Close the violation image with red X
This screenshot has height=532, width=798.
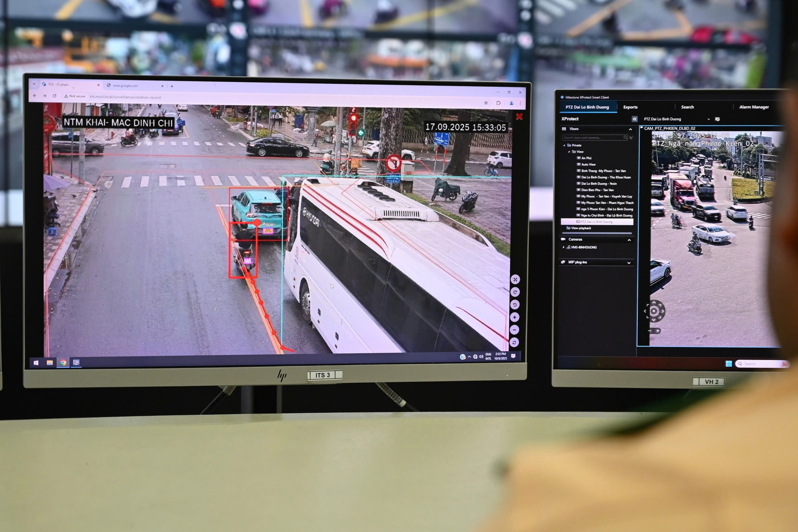(519, 117)
